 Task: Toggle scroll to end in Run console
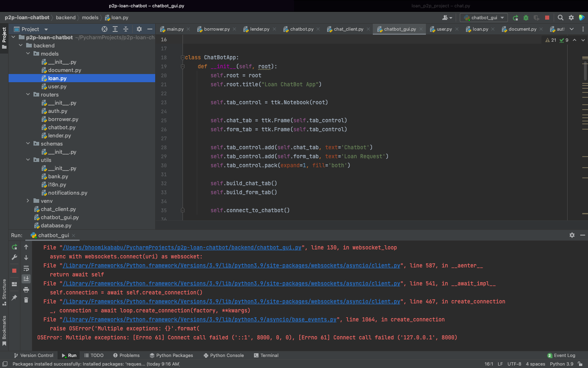point(26,279)
